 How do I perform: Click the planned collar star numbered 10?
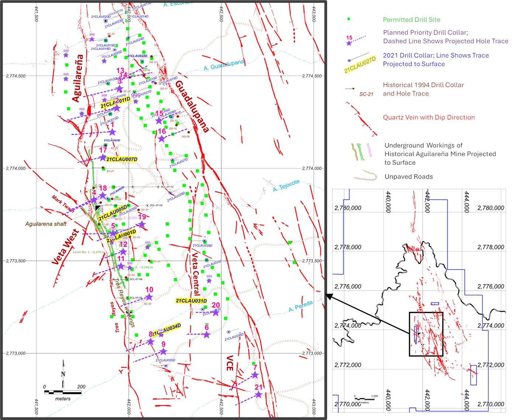click(149, 297)
